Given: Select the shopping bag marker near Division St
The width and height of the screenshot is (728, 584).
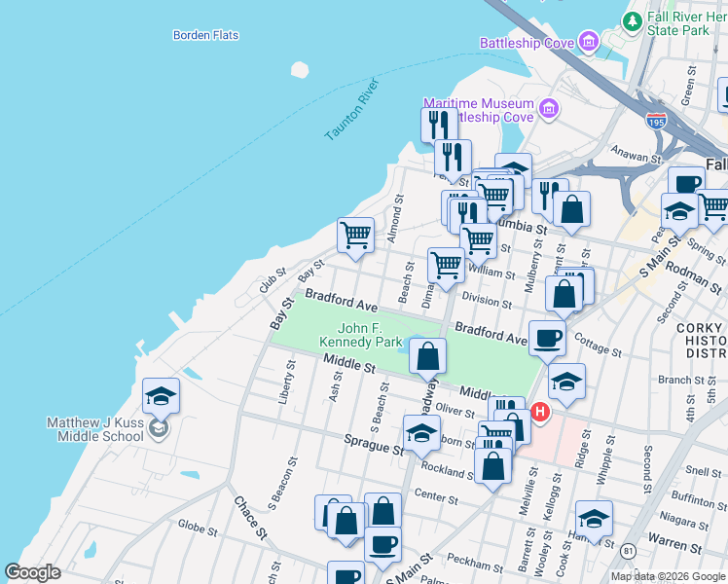Looking at the screenshot, I should click(564, 295).
